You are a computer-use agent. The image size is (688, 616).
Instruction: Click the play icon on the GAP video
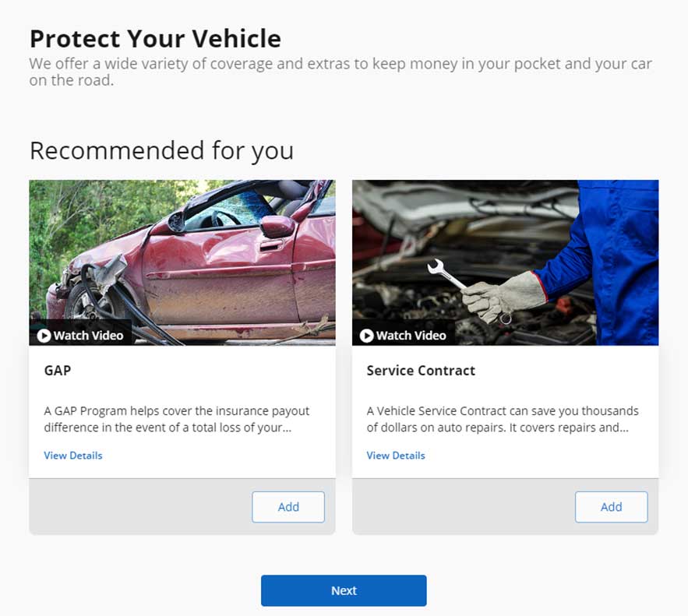[x=44, y=336]
